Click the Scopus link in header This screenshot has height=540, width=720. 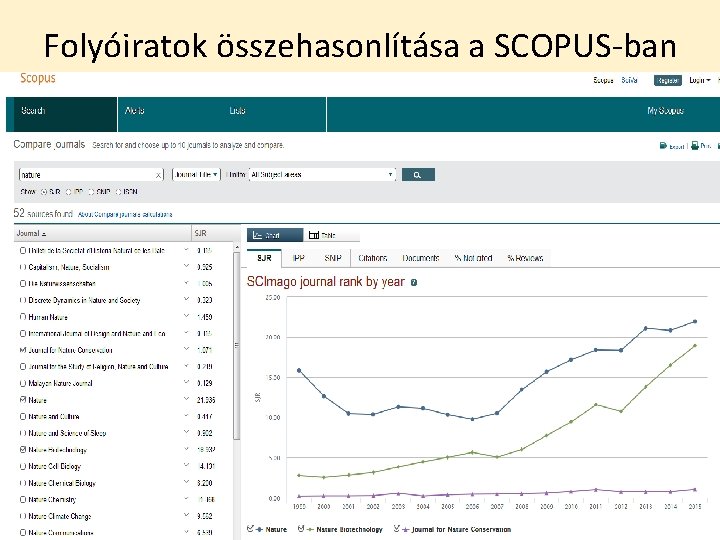603,80
